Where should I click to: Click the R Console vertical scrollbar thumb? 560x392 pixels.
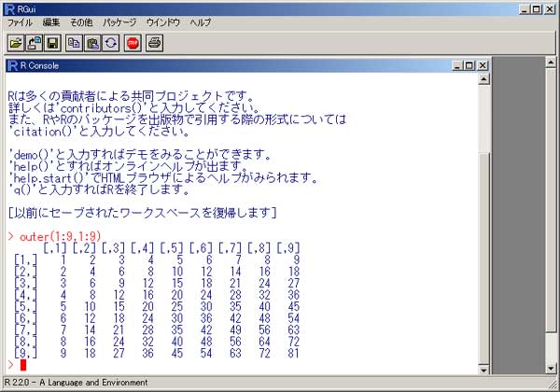[483, 257]
